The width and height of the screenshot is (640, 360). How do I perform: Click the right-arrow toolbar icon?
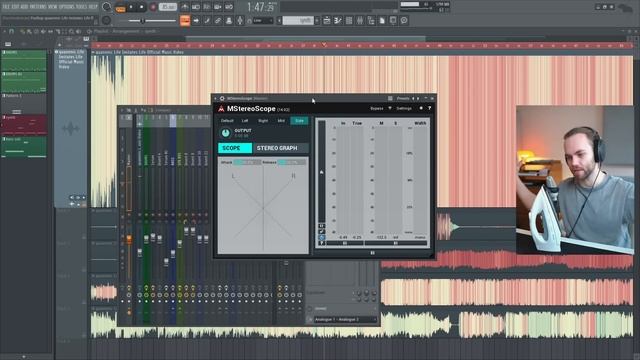[196, 20]
